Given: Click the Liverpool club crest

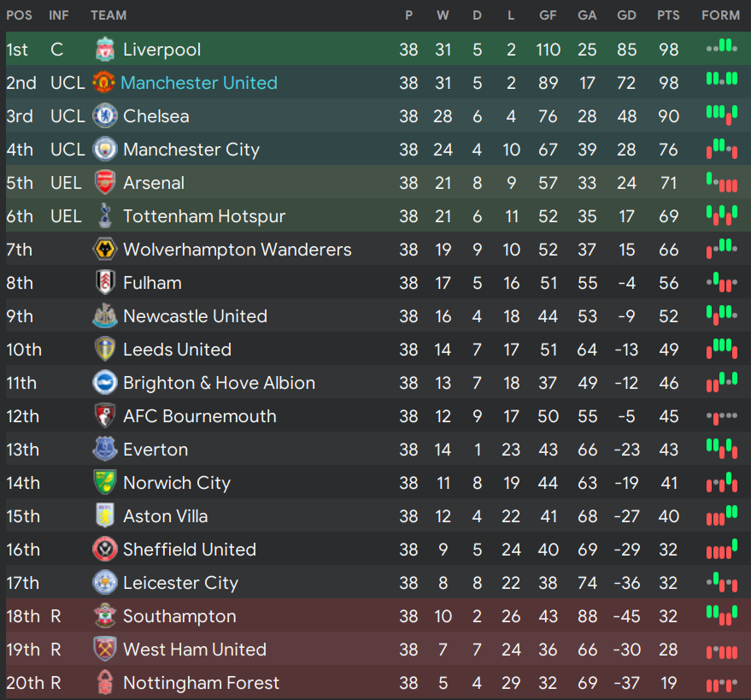Looking at the screenshot, I should coord(105,50).
